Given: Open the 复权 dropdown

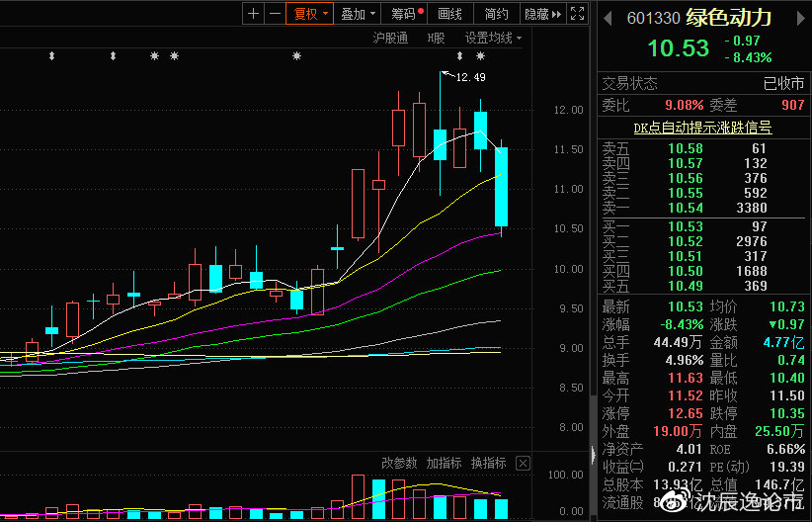Looking at the screenshot, I should 310,14.
